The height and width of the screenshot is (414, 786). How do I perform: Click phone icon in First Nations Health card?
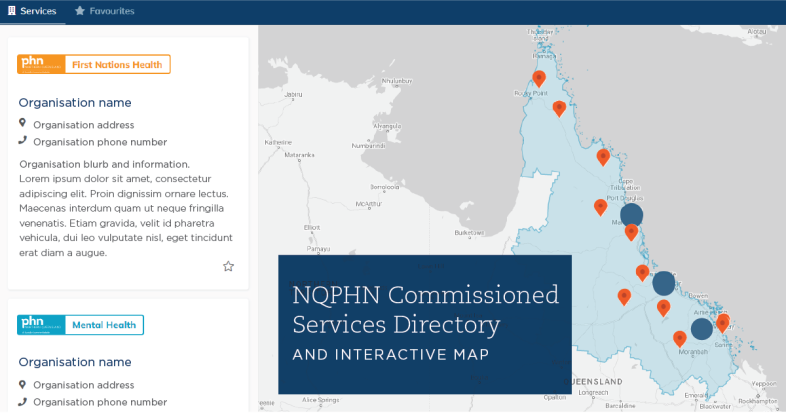pyautogui.click(x=22, y=140)
